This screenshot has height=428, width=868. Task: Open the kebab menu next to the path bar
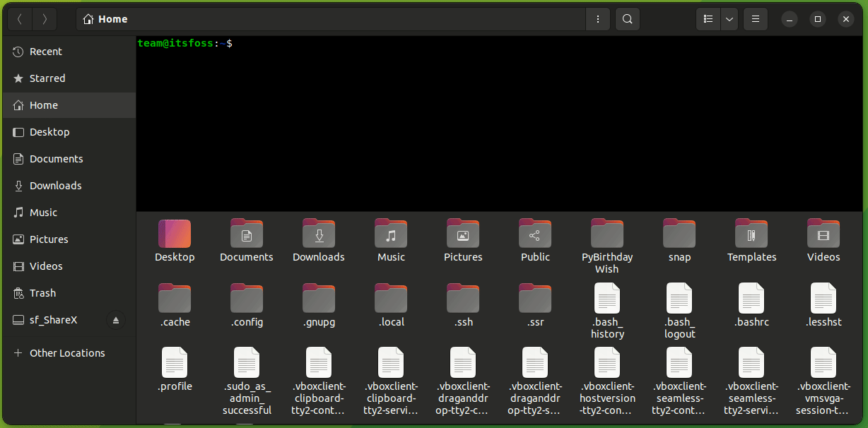point(597,19)
